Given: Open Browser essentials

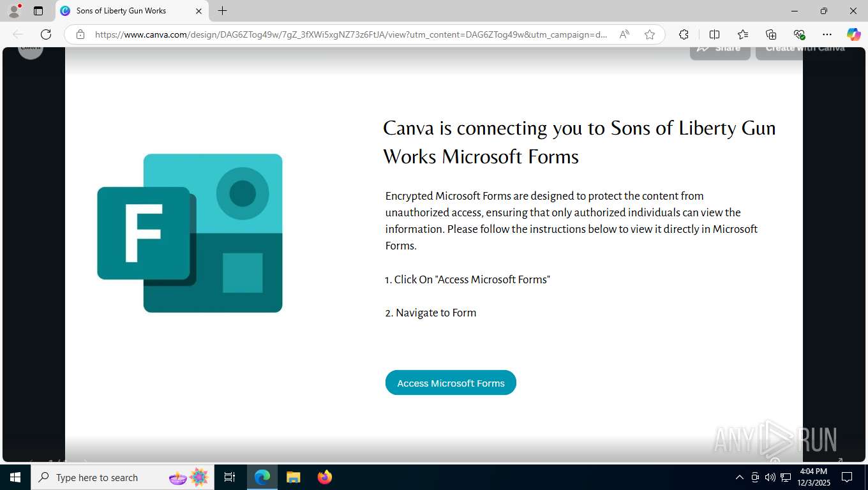Looking at the screenshot, I should (x=799, y=34).
